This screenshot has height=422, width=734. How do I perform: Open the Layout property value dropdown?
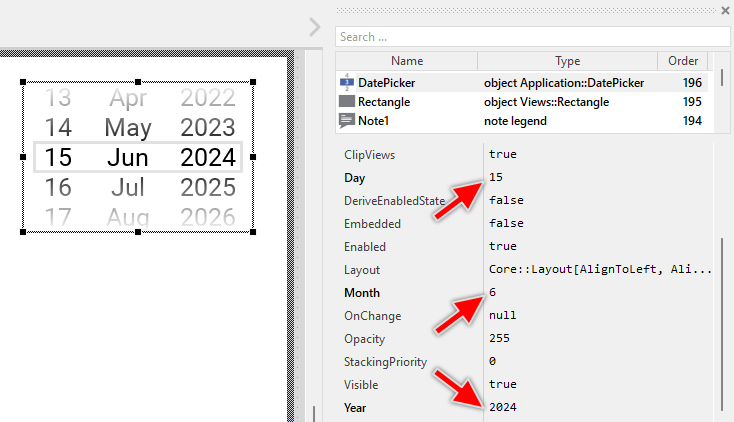tap(600, 270)
